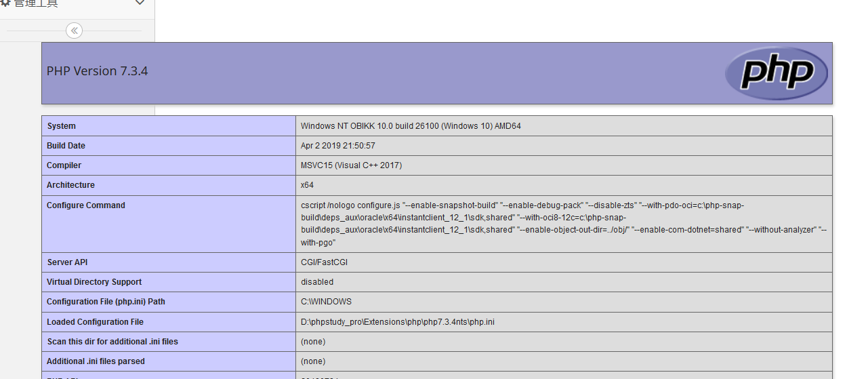The height and width of the screenshot is (379, 868).
Task: Open the 管理工具 sidebar menu item
Action: pyautogui.click(x=36, y=3)
